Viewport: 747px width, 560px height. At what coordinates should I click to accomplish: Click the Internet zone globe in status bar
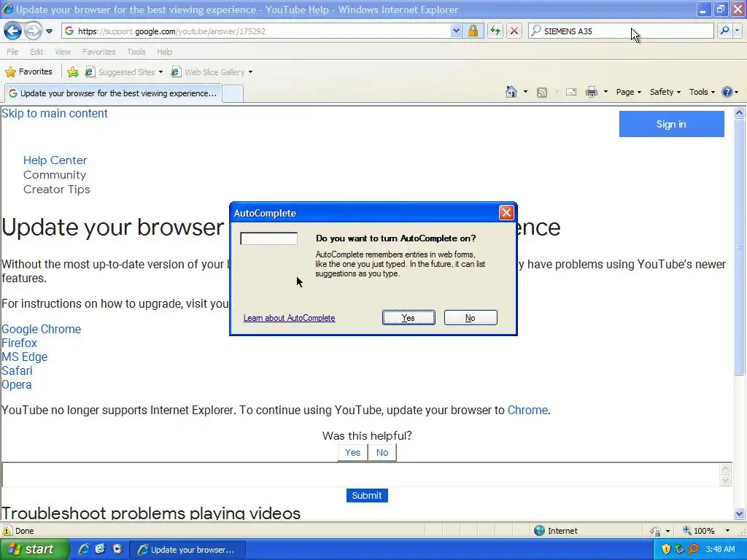pos(539,531)
